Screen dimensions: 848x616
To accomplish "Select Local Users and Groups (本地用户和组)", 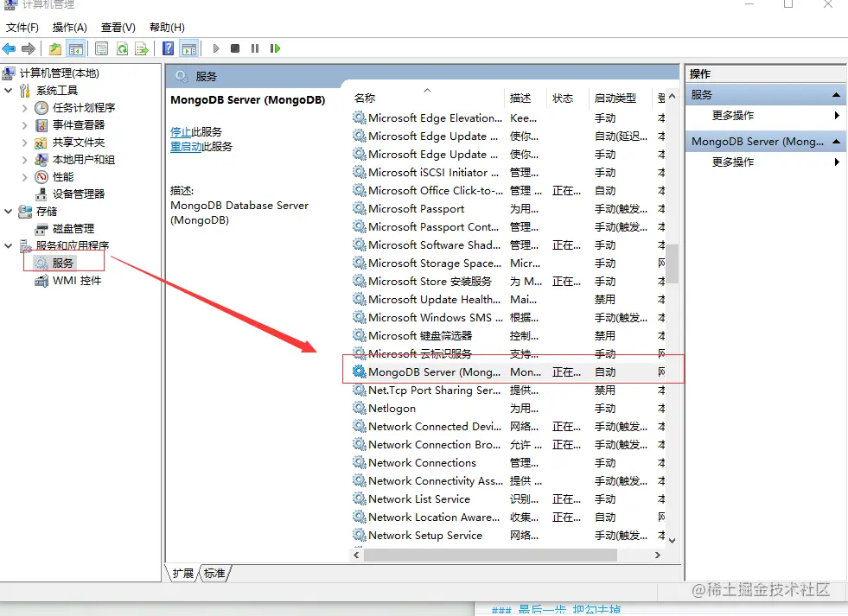I will (x=83, y=160).
